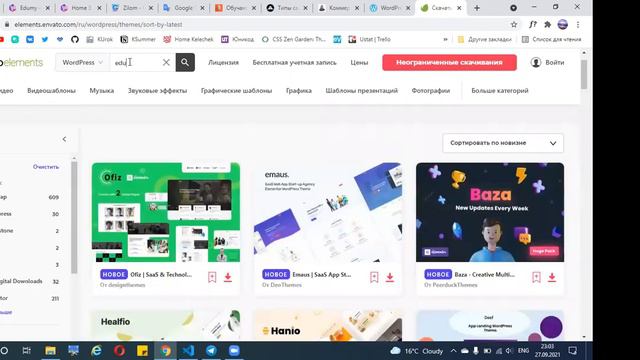Open Visual Studio Code from taskbar
Viewport: 640px width, 360px height.
click(x=188, y=351)
